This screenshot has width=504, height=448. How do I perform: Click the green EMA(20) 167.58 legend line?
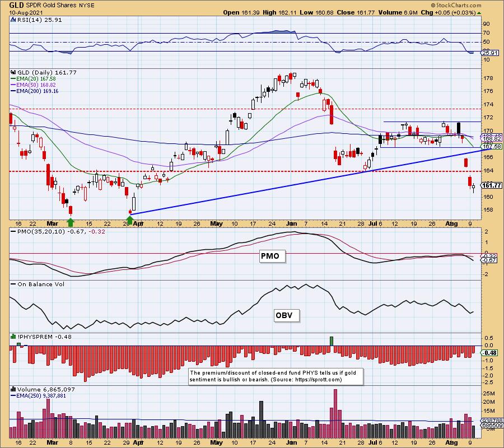[34, 79]
